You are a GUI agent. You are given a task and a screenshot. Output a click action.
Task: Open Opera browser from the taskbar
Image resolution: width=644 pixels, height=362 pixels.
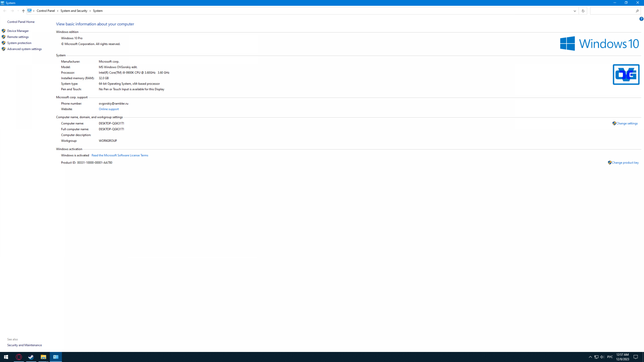click(x=19, y=357)
